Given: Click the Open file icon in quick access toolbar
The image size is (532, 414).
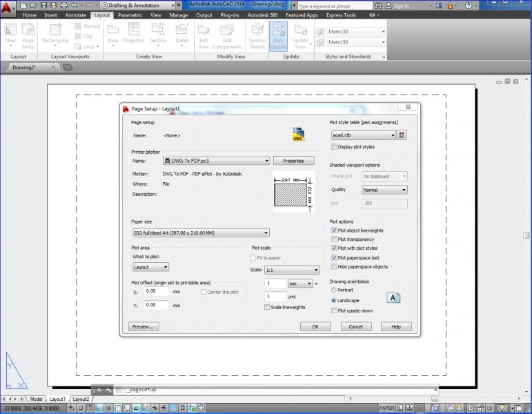Looking at the screenshot, I should [x=33, y=6].
